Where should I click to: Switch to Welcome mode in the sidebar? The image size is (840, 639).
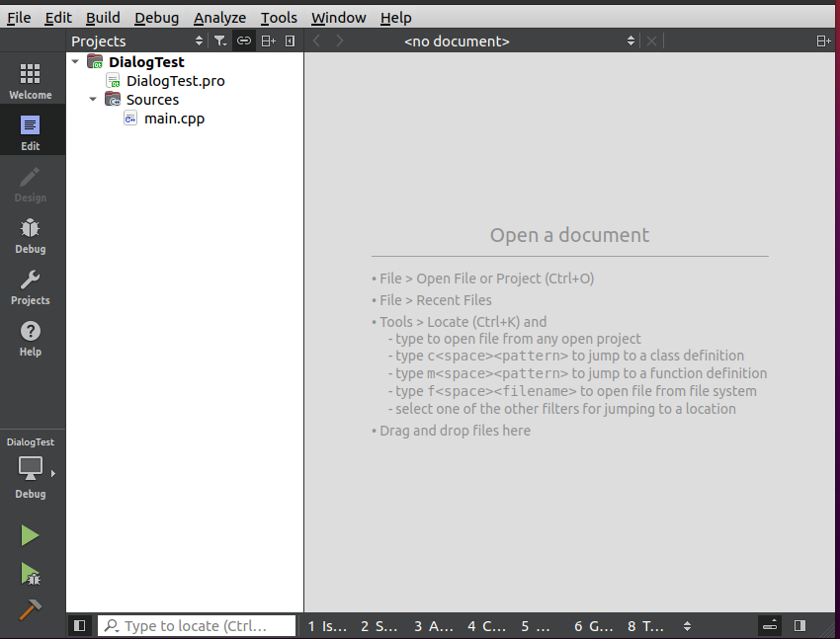pos(31,79)
